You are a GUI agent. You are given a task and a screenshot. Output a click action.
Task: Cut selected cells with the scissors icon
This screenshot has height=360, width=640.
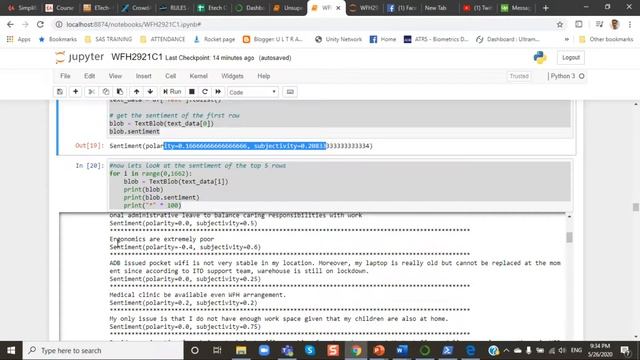[x=91, y=92]
